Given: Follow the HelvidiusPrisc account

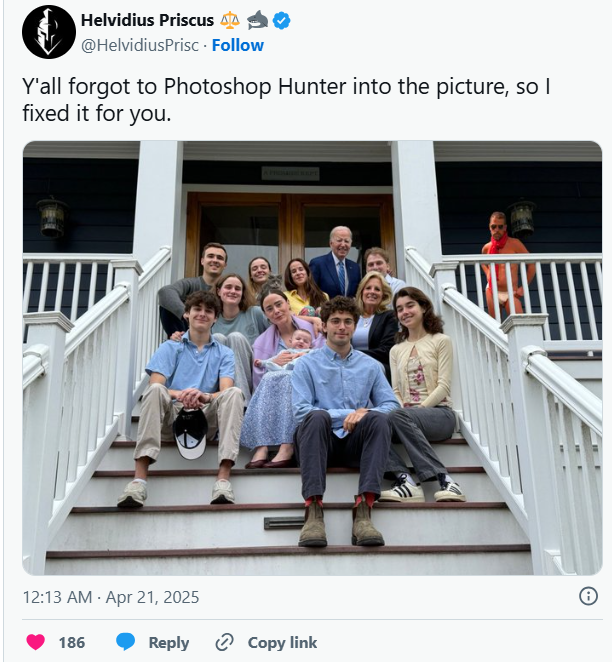Looking at the screenshot, I should point(238,45).
